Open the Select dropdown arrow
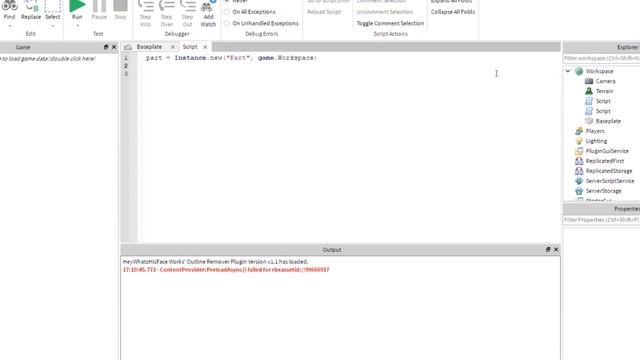The height and width of the screenshot is (360, 640). tap(53, 26)
